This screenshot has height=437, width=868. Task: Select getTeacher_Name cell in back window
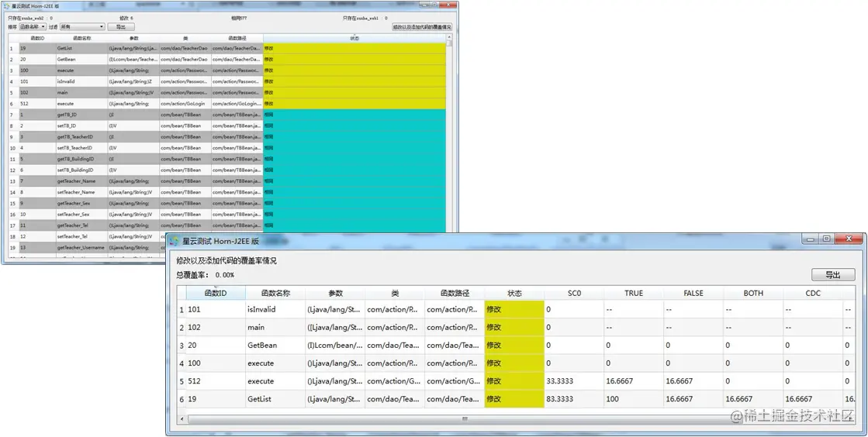(82, 181)
